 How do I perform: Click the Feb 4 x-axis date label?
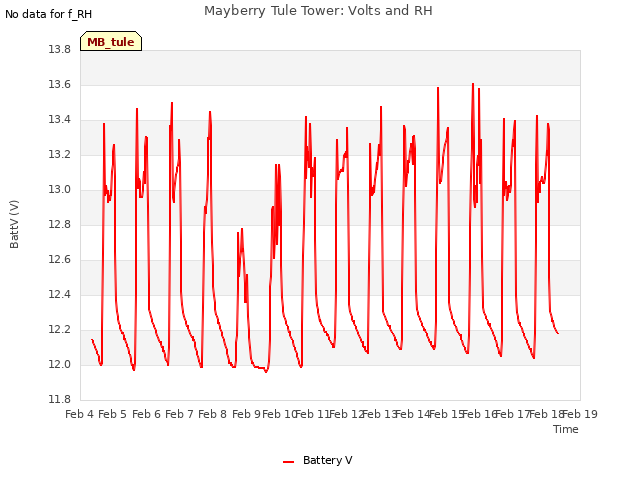click(80, 414)
